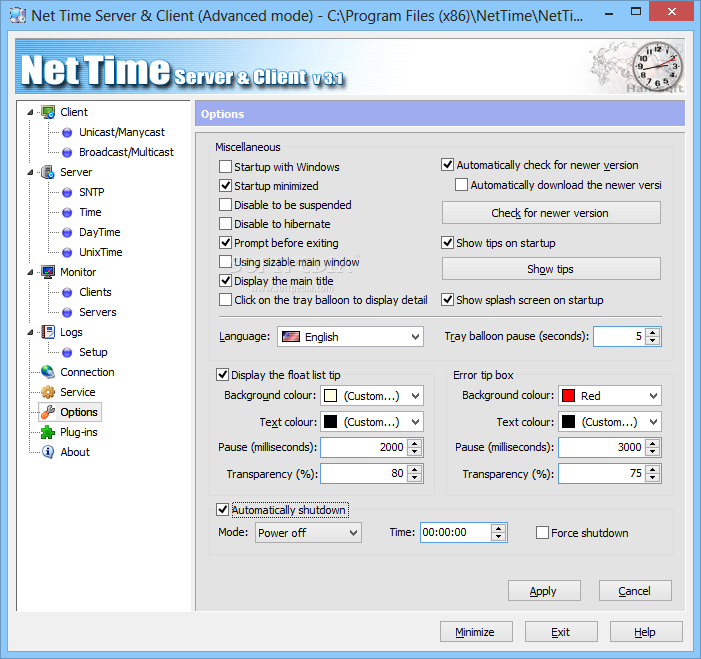The height and width of the screenshot is (659, 701).
Task: Collapse the Client tree node
Action: 30,112
